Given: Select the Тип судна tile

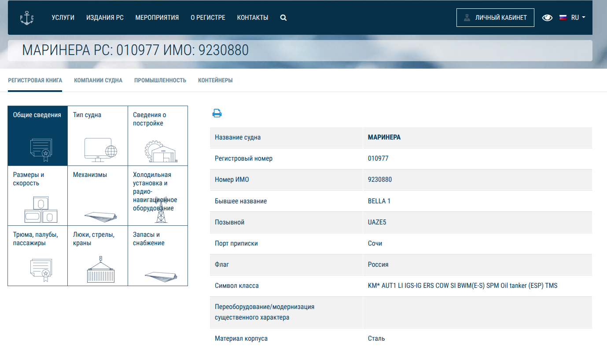Looking at the screenshot, I should coord(98,136).
